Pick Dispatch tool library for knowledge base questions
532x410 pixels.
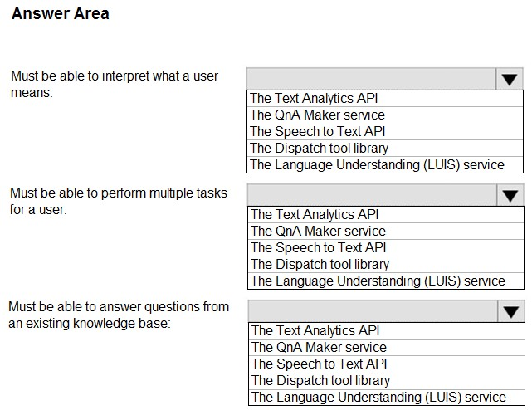click(x=319, y=380)
